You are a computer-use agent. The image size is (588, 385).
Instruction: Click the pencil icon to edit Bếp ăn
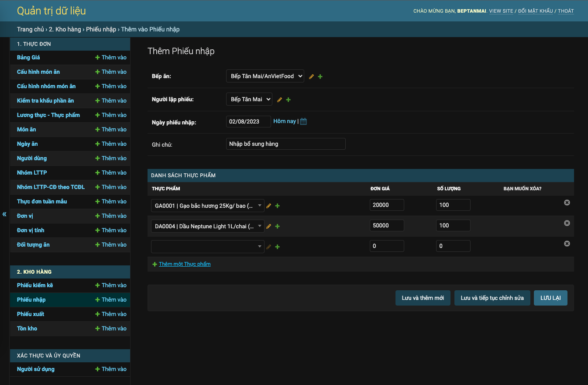311,76
